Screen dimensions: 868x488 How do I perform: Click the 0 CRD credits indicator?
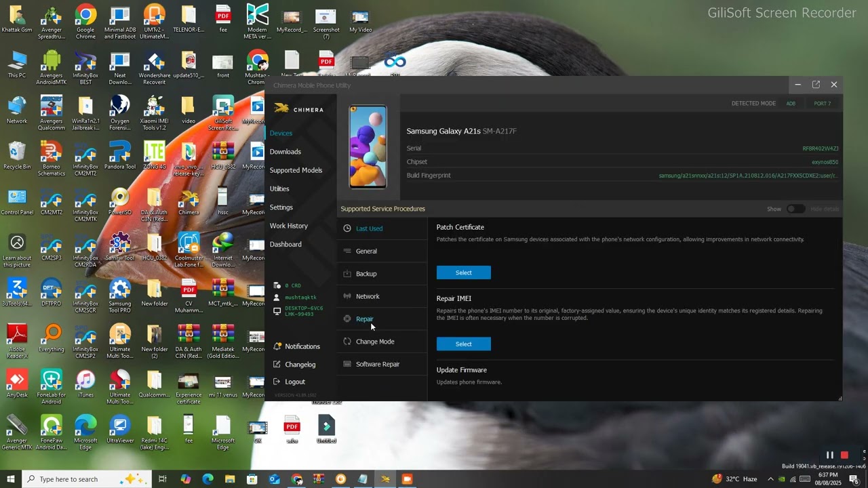coord(288,285)
